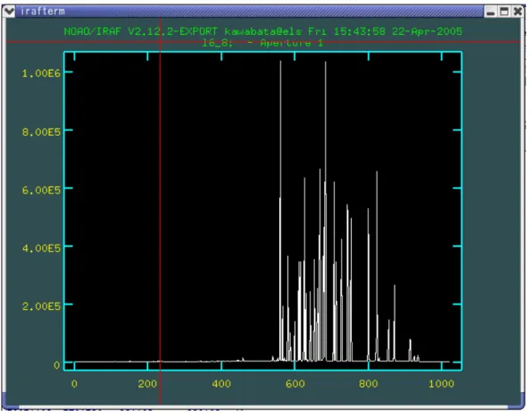Image resolution: width=532 pixels, height=416 pixels.
Task: Close the irafterm window
Action: (518, 12)
